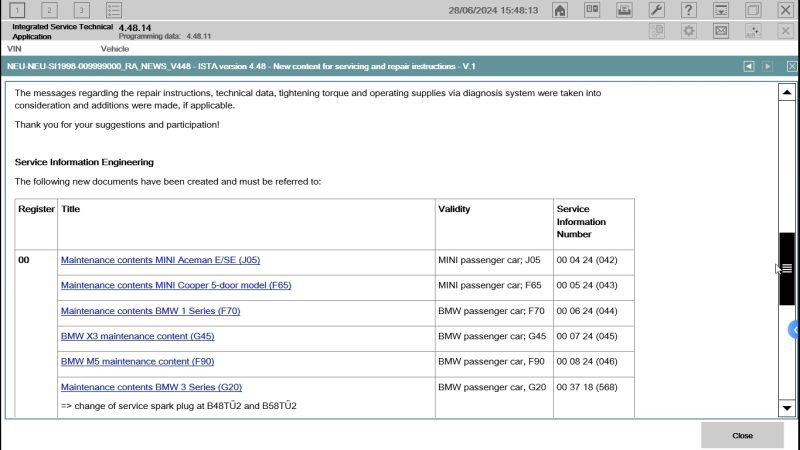Image resolution: width=800 pixels, height=450 pixels.
Task: Open the dropdown window menu icon in top bar
Action: 721,10
